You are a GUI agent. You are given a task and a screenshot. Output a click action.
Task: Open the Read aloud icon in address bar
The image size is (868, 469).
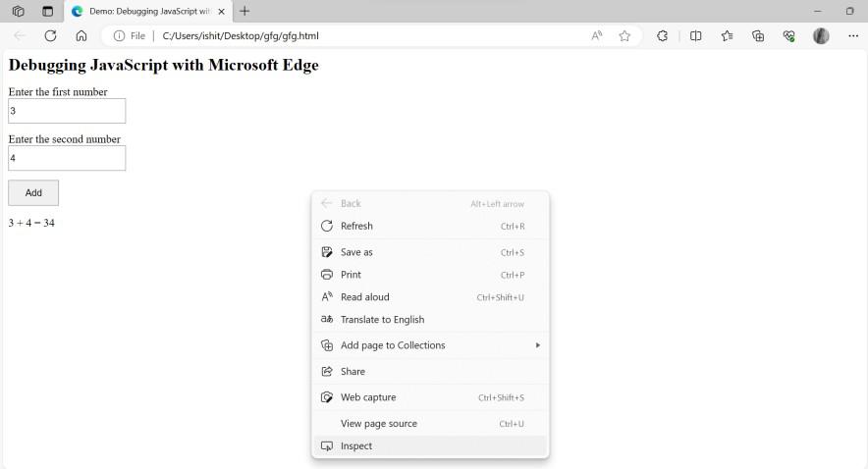coord(597,35)
